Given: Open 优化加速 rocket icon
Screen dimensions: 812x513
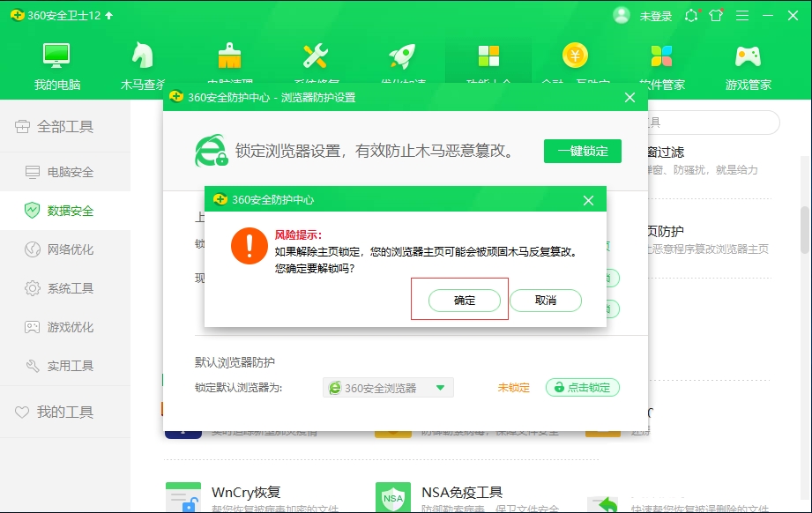Looking at the screenshot, I should point(402,56).
